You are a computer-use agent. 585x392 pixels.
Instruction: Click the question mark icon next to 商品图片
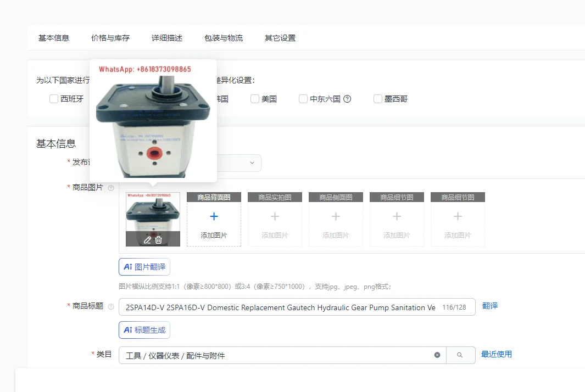[x=112, y=187]
